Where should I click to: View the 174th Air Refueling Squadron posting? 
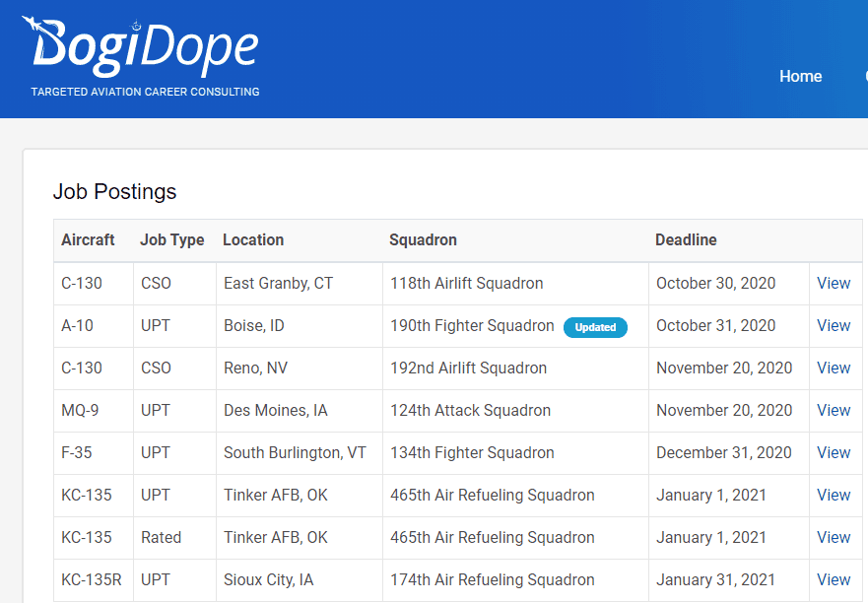click(834, 579)
